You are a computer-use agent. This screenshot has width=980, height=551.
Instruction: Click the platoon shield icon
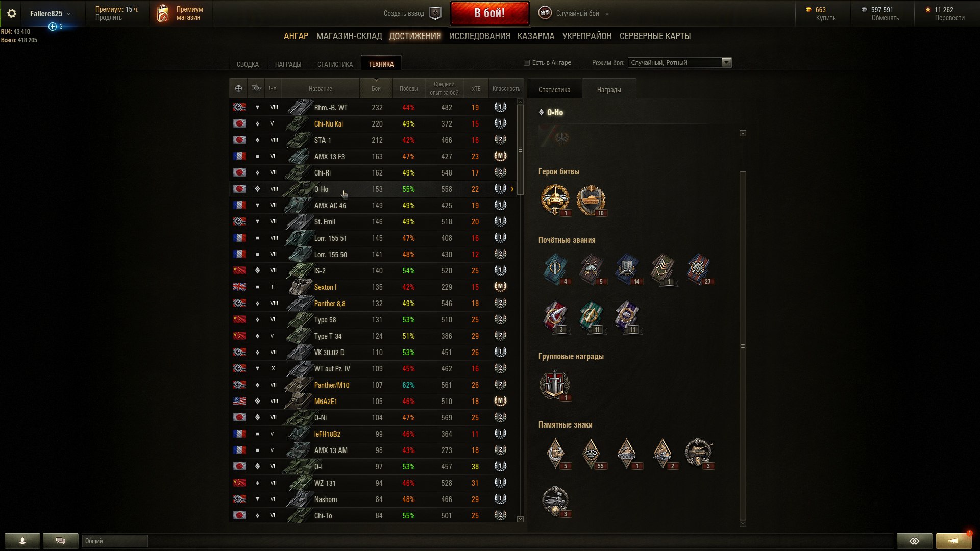(435, 13)
